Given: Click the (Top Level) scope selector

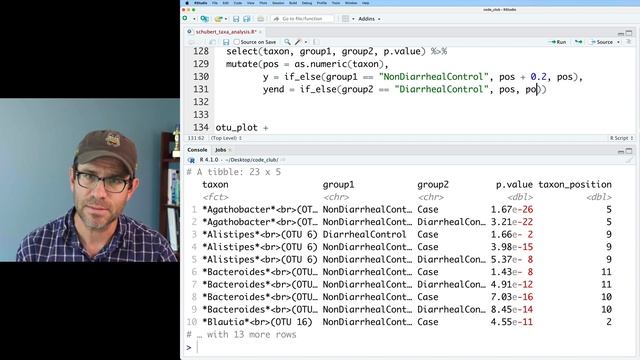Looking at the screenshot, I should tap(226, 138).
